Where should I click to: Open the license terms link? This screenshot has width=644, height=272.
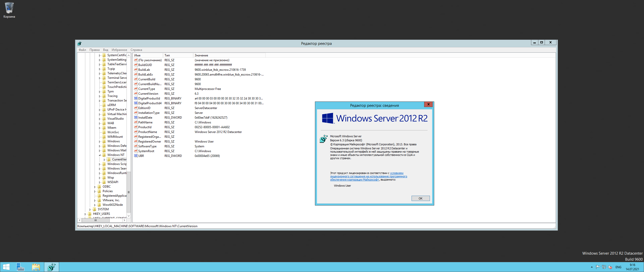tap(369, 176)
